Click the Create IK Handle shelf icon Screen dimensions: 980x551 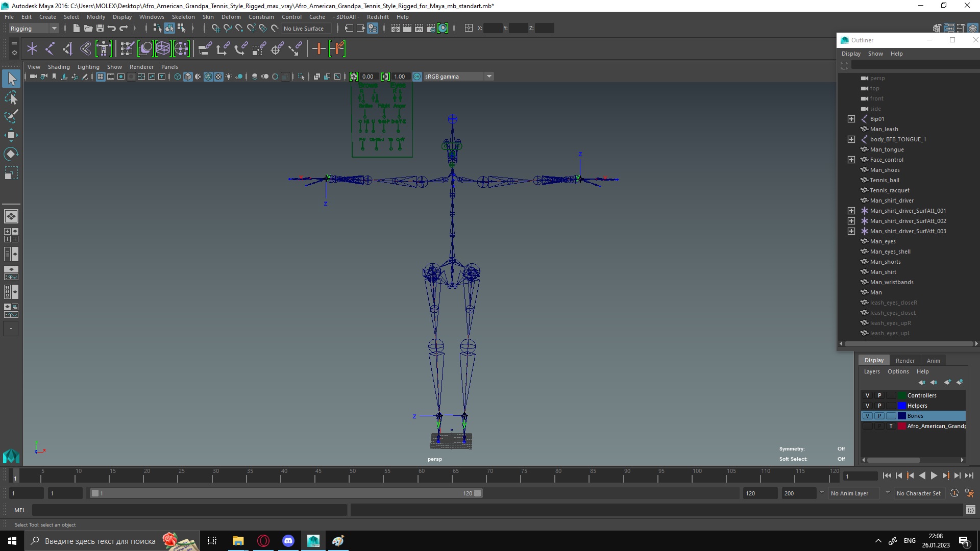67,49
